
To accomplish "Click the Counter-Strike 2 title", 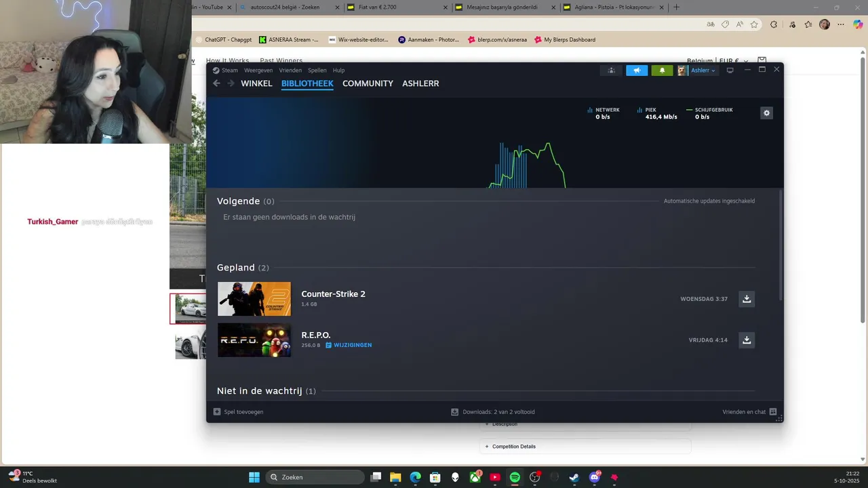I will pos(333,293).
